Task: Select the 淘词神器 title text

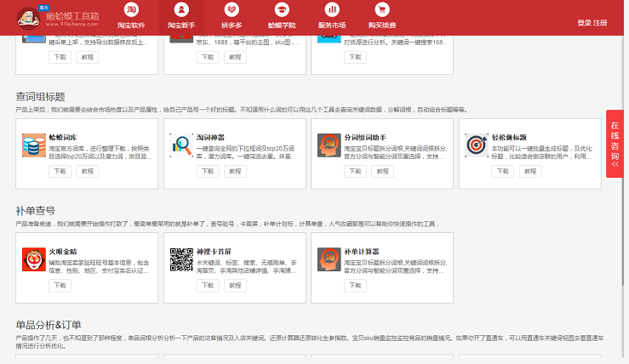Action: coord(210,137)
